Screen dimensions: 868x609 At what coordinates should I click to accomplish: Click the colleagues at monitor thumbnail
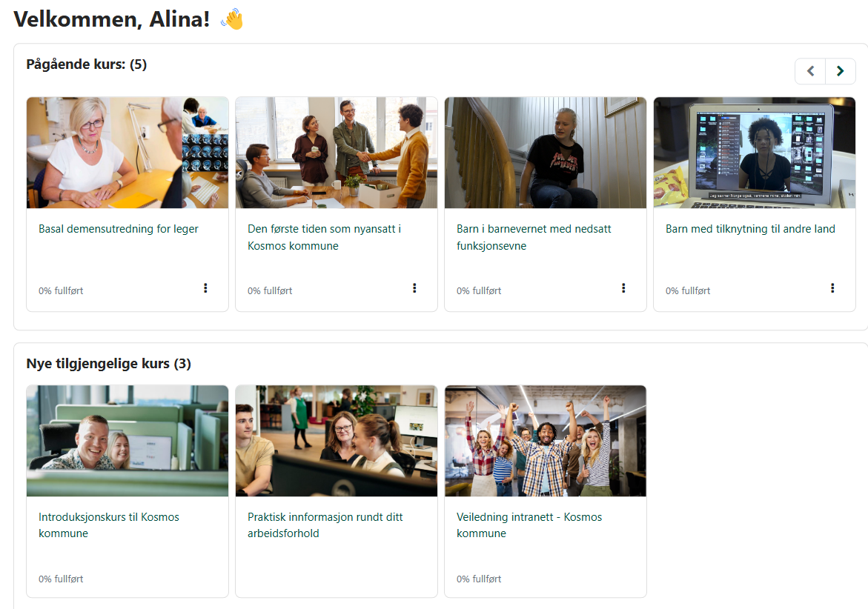click(x=337, y=441)
